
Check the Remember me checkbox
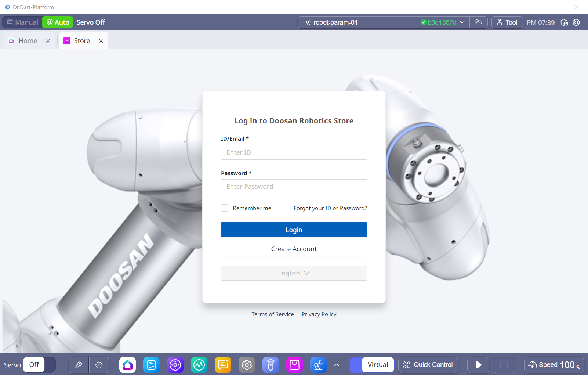coord(225,208)
